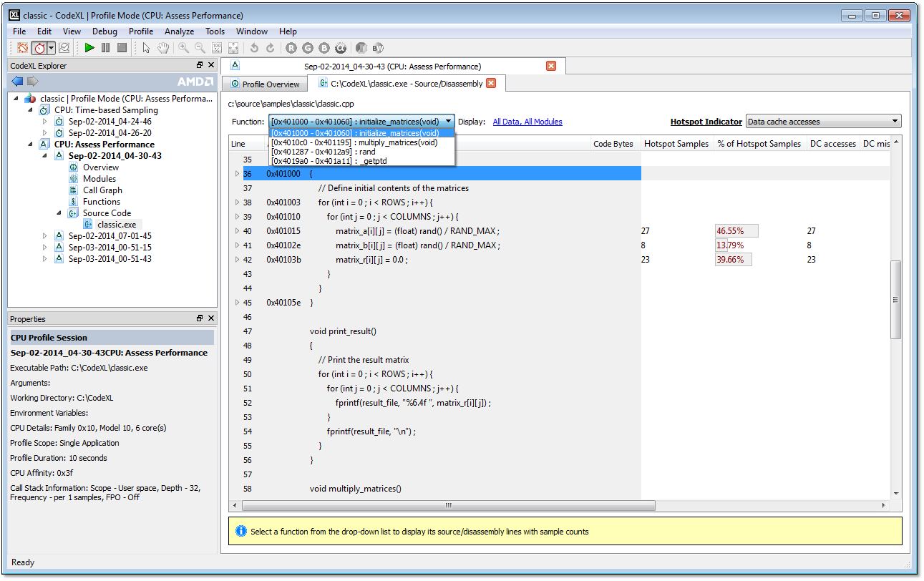This screenshot has height=581, width=924.
Task: Close the Properties panel
Action: click(210, 318)
